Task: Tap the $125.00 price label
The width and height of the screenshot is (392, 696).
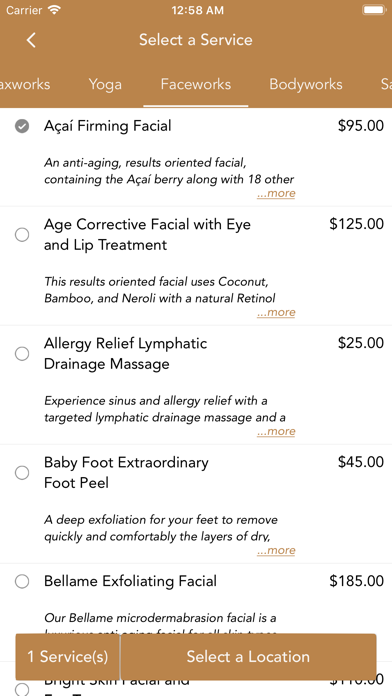Action: [x=356, y=224]
